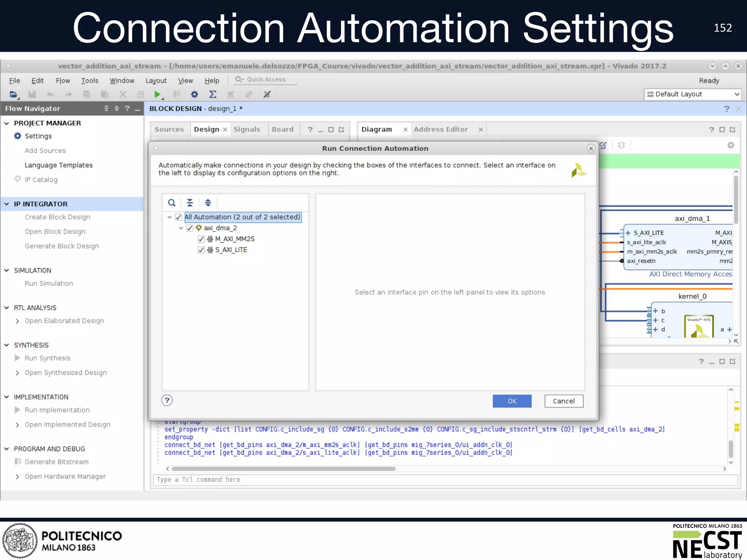Toggle axi_dma_2 checkbox
The height and width of the screenshot is (560, 747).
tap(190, 228)
